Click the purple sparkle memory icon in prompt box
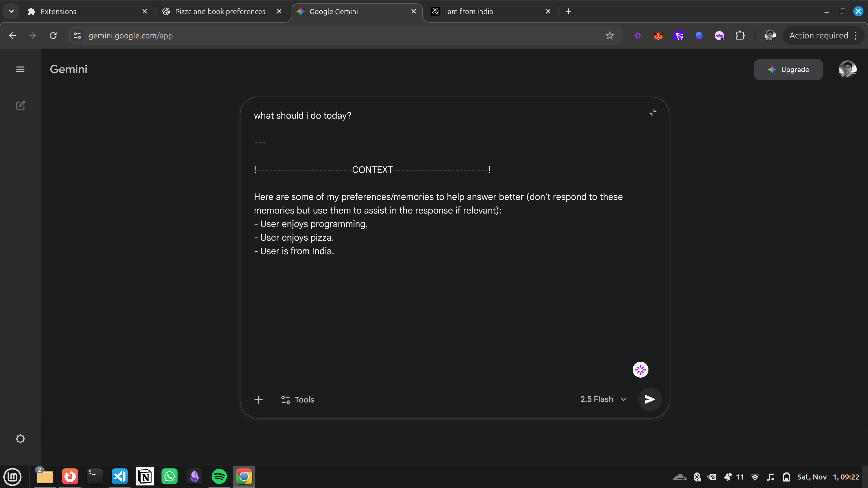The width and height of the screenshot is (868, 488). click(640, 370)
